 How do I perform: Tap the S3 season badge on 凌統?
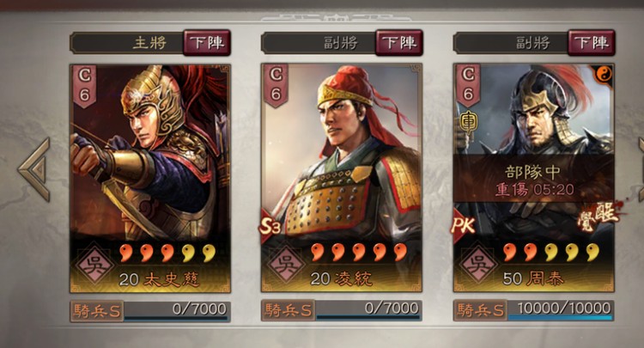tap(271, 226)
